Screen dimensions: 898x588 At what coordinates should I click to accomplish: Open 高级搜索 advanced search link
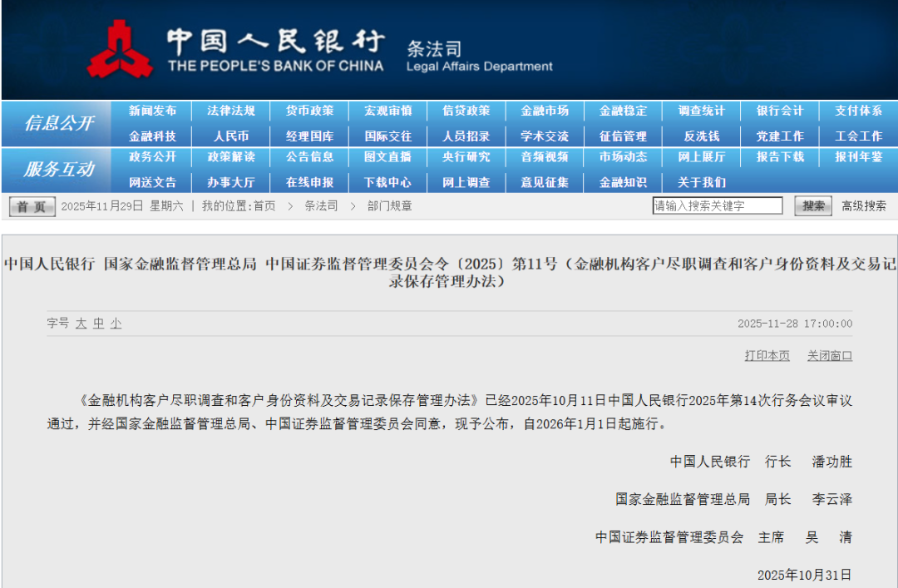point(864,206)
